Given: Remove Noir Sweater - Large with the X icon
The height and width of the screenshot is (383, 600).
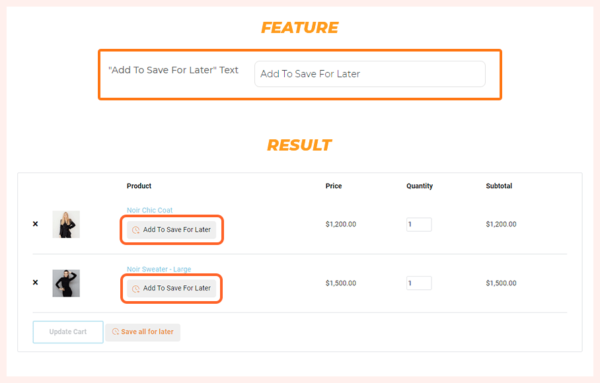Looking at the screenshot, I should (x=35, y=282).
